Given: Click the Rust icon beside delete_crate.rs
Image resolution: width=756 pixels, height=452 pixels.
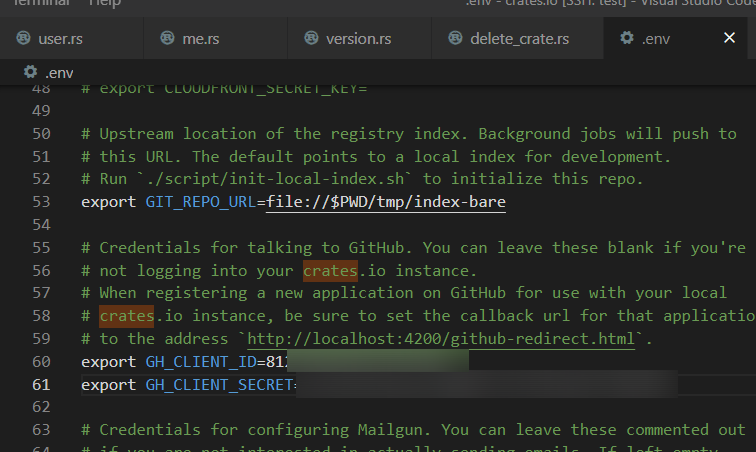Looking at the screenshot, I should 454,39.
